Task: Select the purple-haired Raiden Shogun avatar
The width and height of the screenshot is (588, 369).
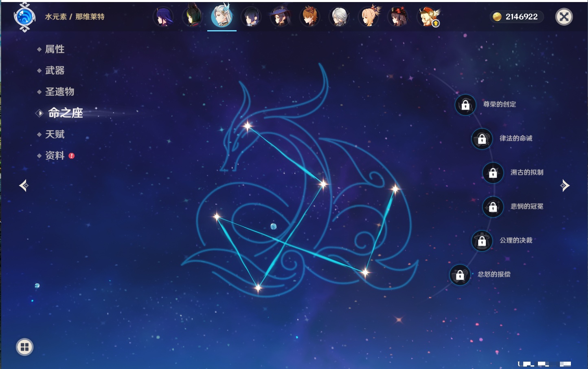Action: [x=164, y=17]
